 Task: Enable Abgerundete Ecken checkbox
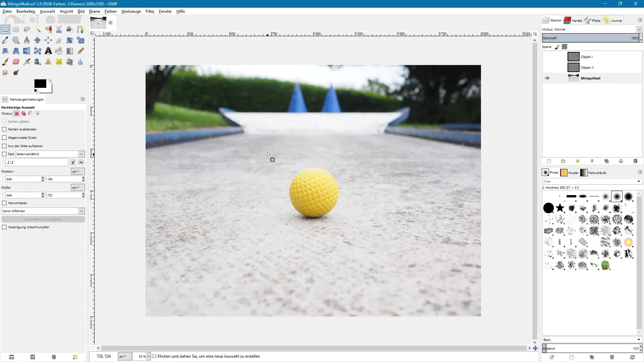[x=4, y=138]
